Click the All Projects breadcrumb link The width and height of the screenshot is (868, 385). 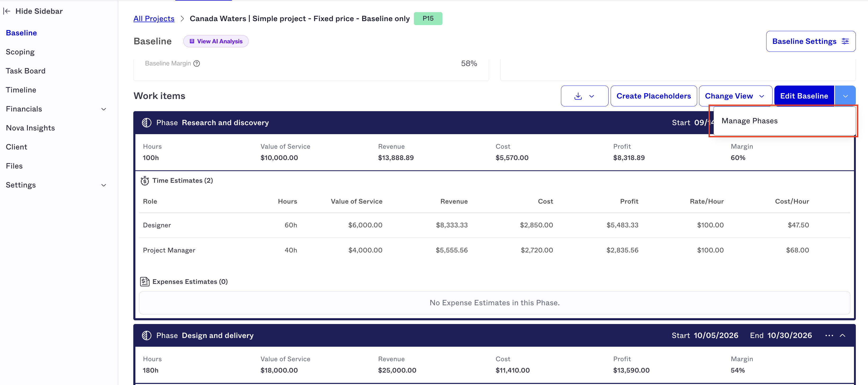(154, 18)
